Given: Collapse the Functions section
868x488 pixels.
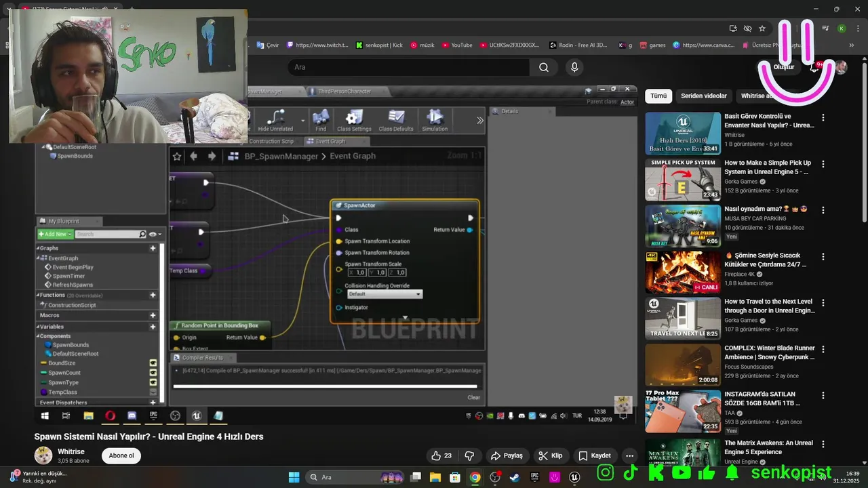Looking at the screenshot, I should click(39, 295).
